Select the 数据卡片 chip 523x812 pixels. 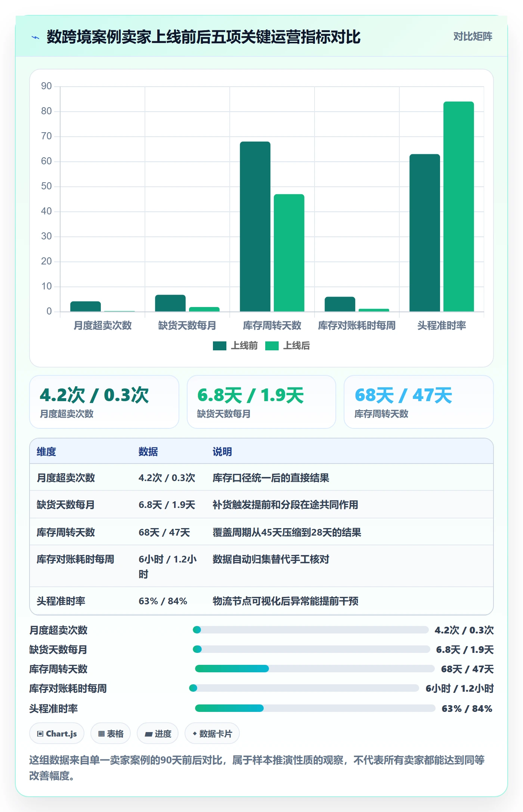pos(212,734)
